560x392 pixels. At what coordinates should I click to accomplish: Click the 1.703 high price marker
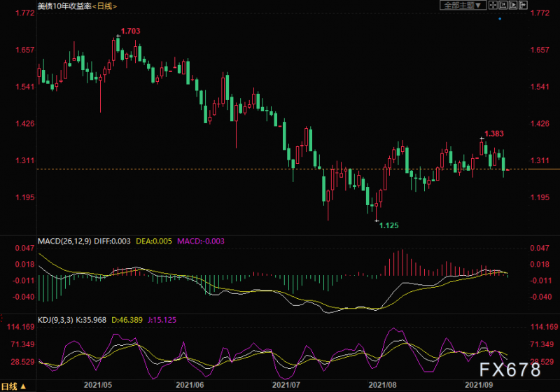click(x=130, y=31)
